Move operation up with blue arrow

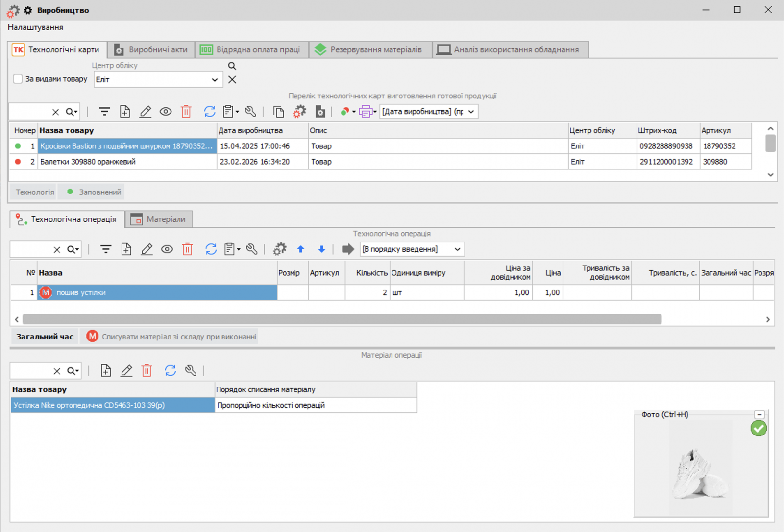pyautogui.click(x=301, y=249)
